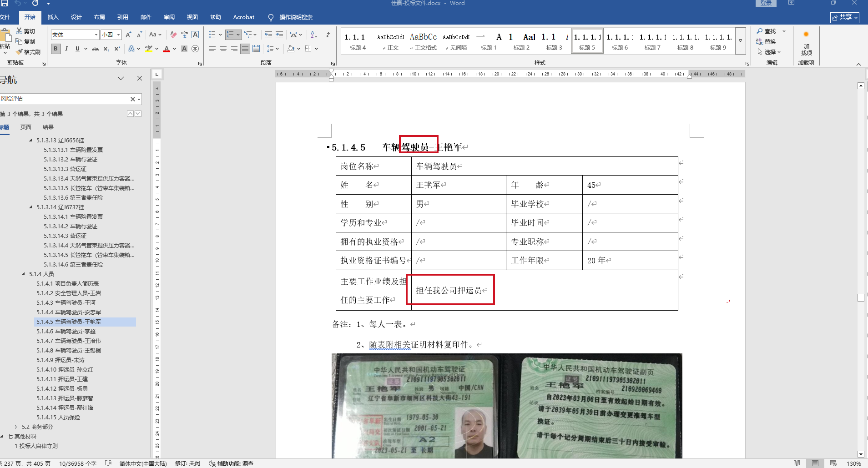Apply red font color
Image resolution: width=868 pixels, height=468 pixels.
tap(167, 49)
